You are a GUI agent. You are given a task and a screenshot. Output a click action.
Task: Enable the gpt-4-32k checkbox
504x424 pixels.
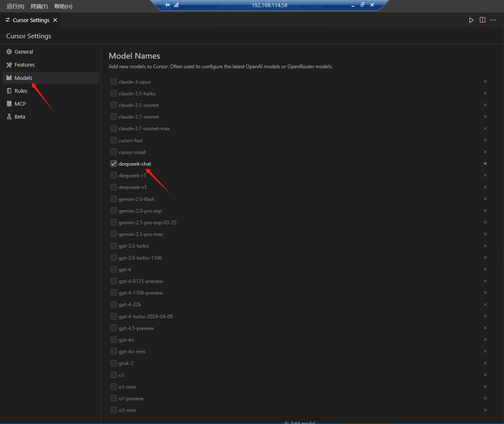click(x=113, y=304)
